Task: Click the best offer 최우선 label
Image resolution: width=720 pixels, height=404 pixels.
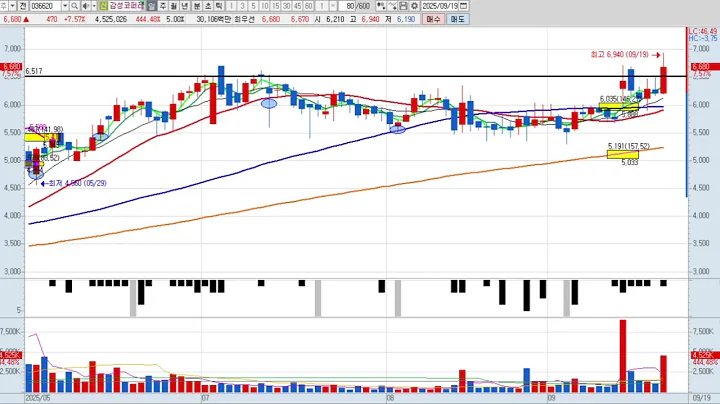Action: [242, 19]
